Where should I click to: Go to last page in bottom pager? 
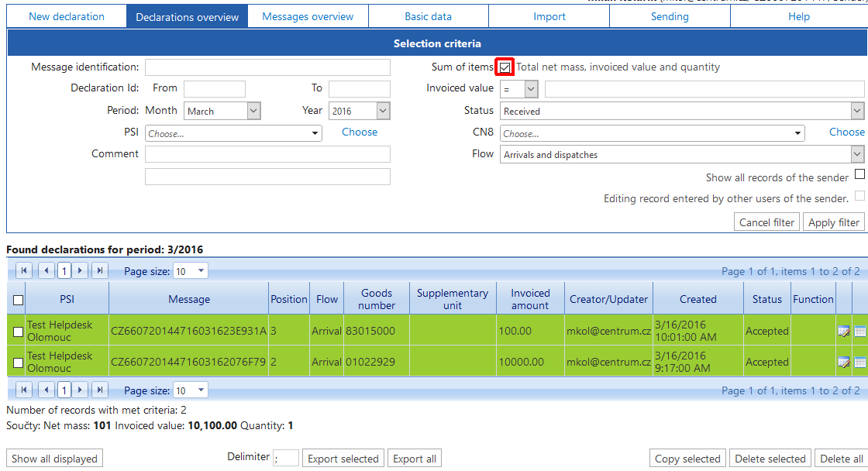(100, 390)
